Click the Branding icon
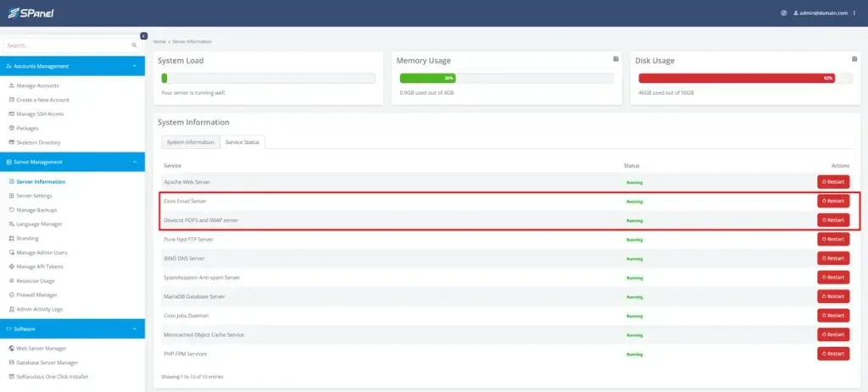Viewport: 868px width, 392px height. (12, 238)
